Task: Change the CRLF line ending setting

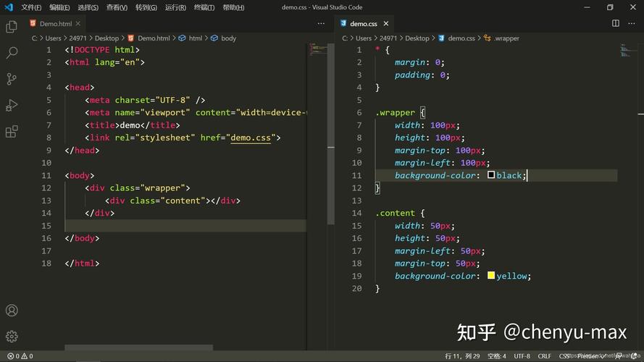Action: tap(544, 355)
